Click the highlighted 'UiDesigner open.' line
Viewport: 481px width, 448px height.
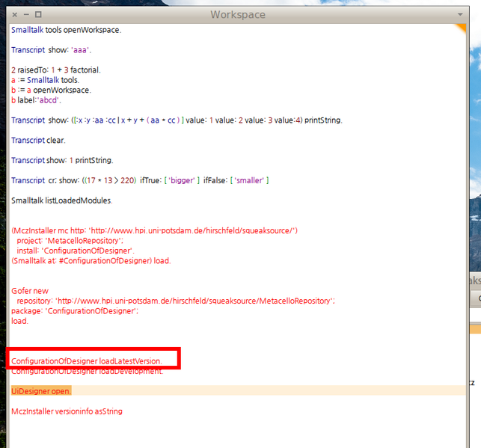click(41, 391)
